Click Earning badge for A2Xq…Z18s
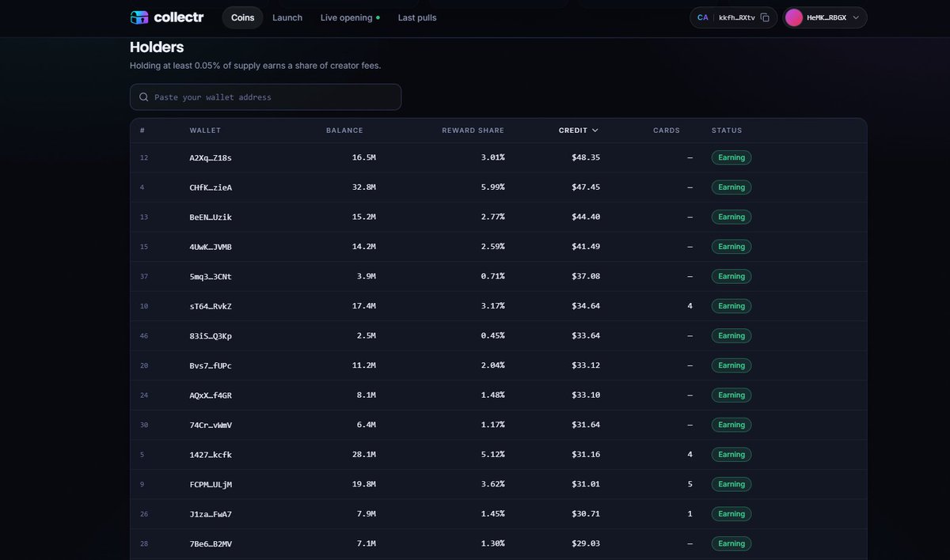This screenshot has width=950, height=560. [731, 157]
